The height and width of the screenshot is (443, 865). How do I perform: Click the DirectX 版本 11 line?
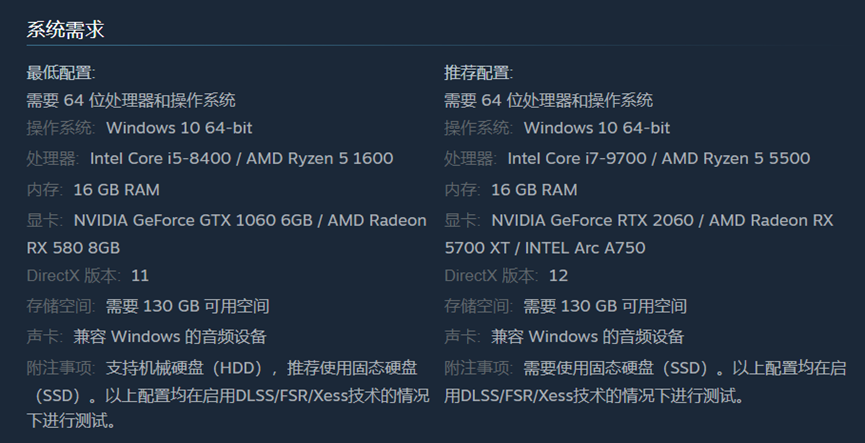(88, 275)
